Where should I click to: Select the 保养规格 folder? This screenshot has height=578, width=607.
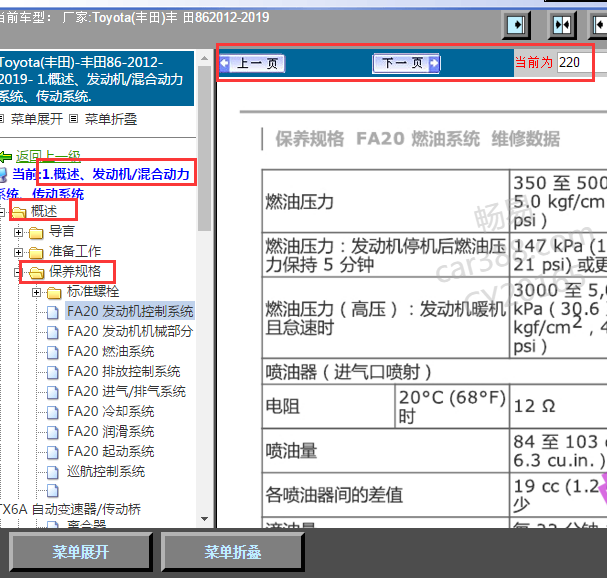[75, 272]
